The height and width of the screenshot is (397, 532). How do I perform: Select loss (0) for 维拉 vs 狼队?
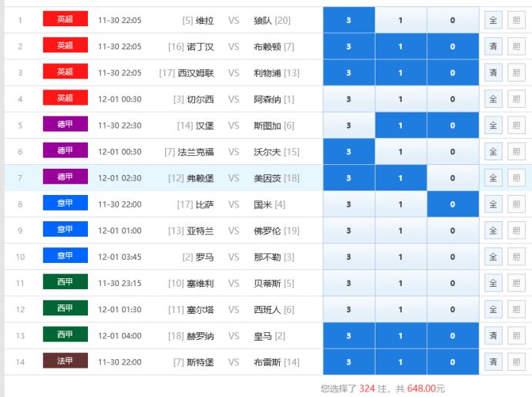453,21
